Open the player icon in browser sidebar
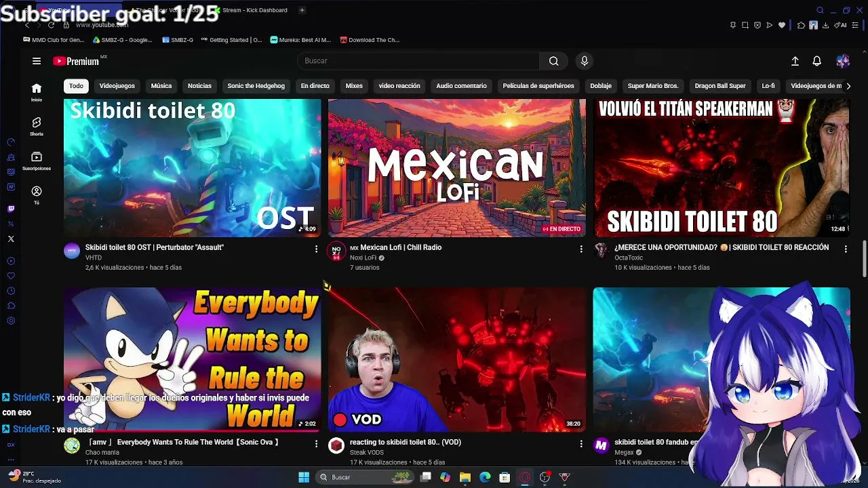This screenshot has height=488, width=868. 11,261
